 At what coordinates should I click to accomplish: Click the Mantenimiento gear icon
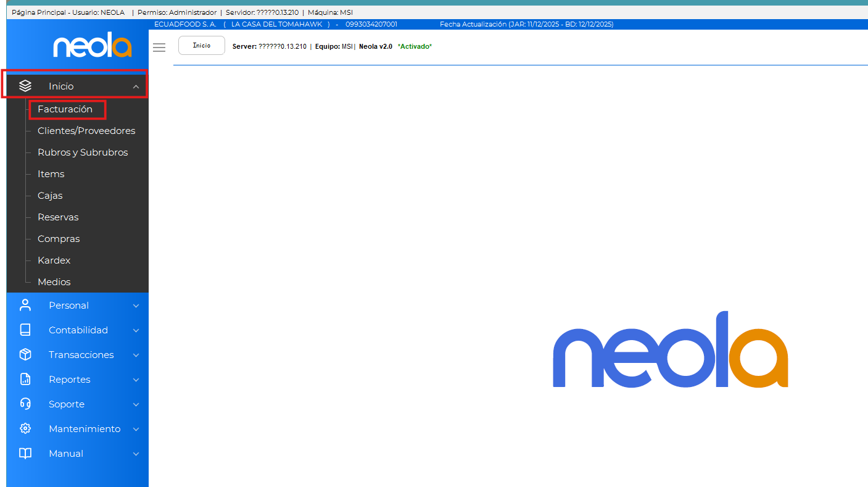(25, 428)
